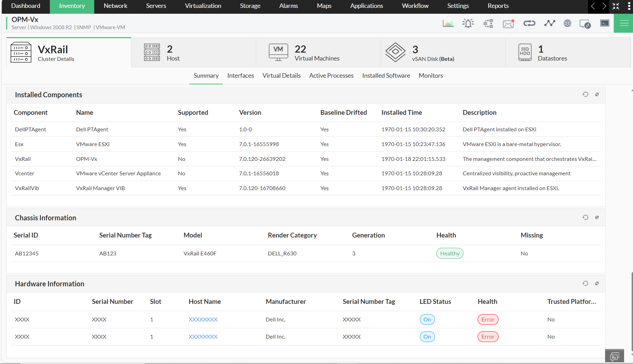Check notifications via the mail icon

508,23
